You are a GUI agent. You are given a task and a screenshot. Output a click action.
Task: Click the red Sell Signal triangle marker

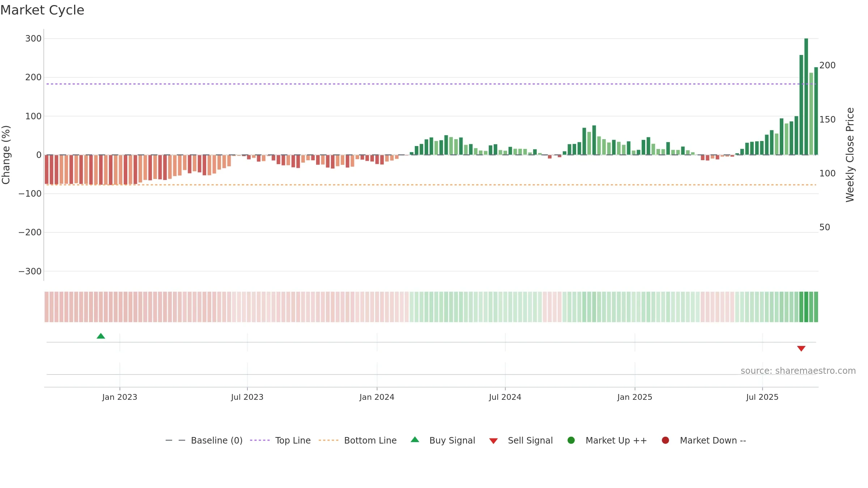(x=801, y=348)
